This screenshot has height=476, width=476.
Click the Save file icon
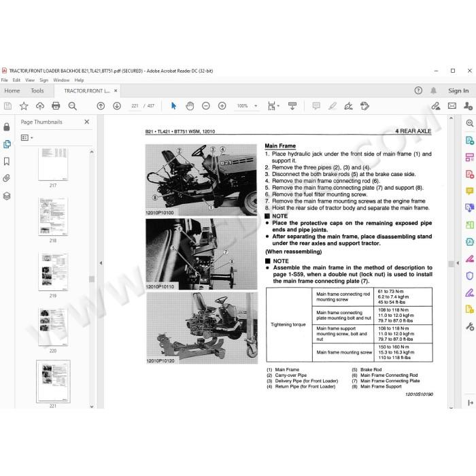[7, 106]
